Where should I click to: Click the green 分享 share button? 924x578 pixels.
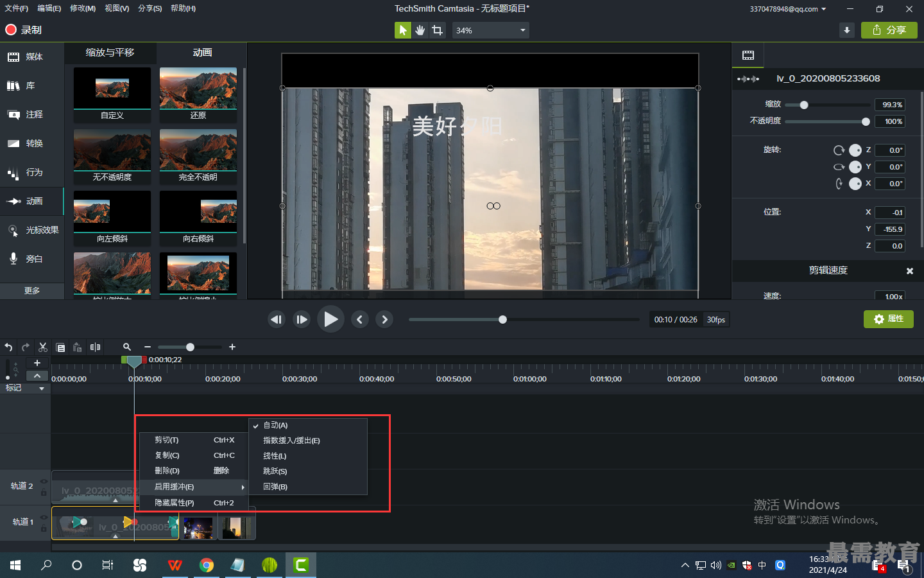(x=889, y=30)
